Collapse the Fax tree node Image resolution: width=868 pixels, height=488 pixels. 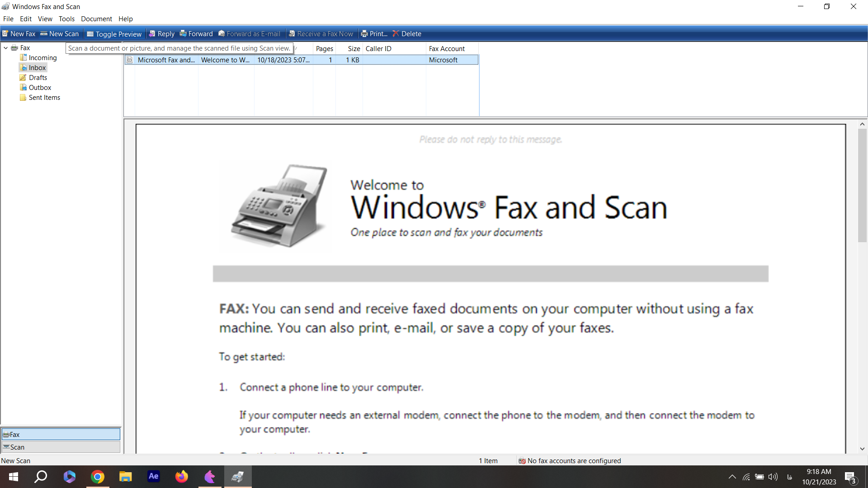coord(5,48)
